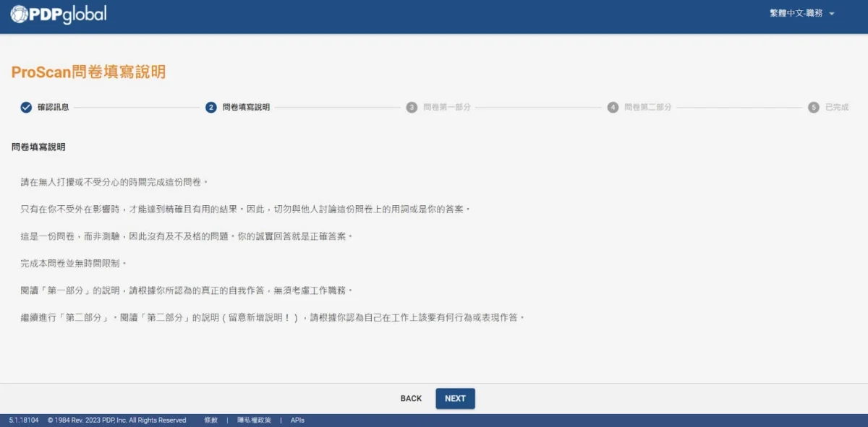Click the line starting 這是一份問卷，而非測驗

pos(187,236)
